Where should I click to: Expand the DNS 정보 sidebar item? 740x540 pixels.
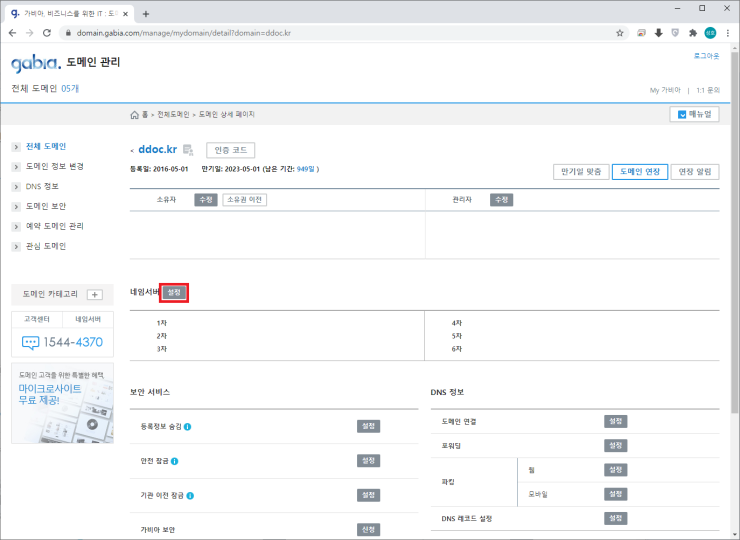pos(41,186)
